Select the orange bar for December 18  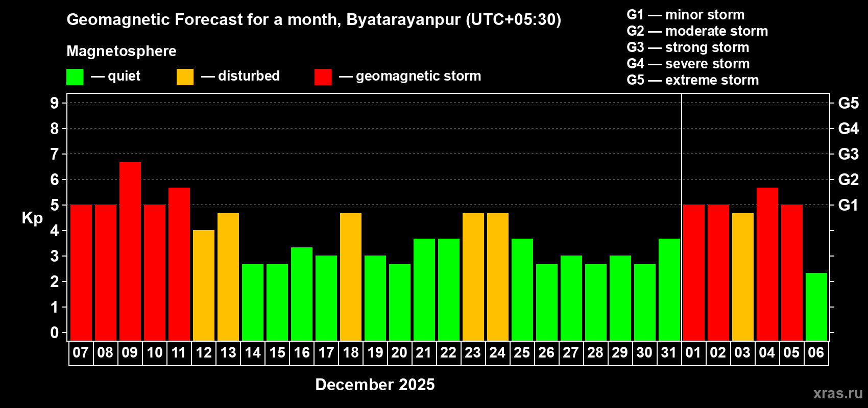pyautogui.click(x=351, y=277)
